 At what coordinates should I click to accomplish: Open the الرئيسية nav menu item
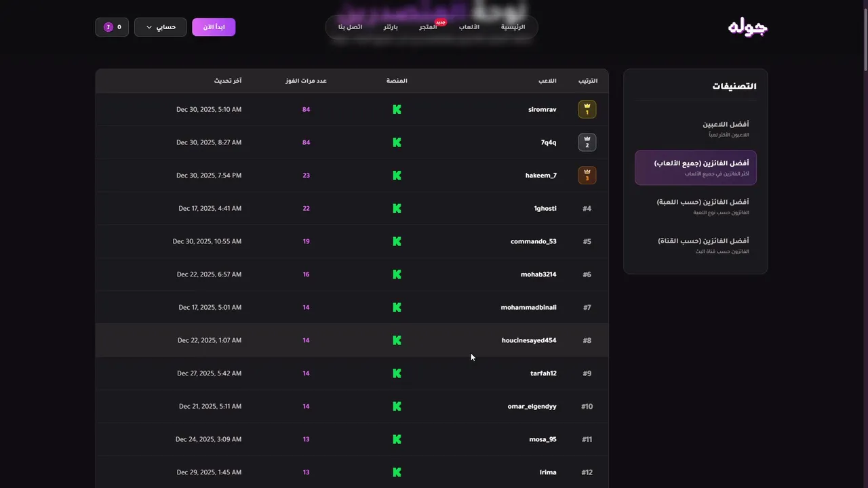click(x=513, y=27)
